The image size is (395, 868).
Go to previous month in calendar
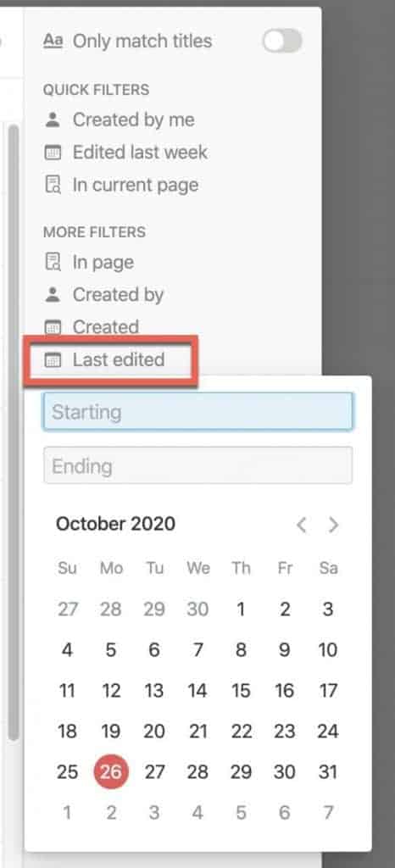pos(301,525)
